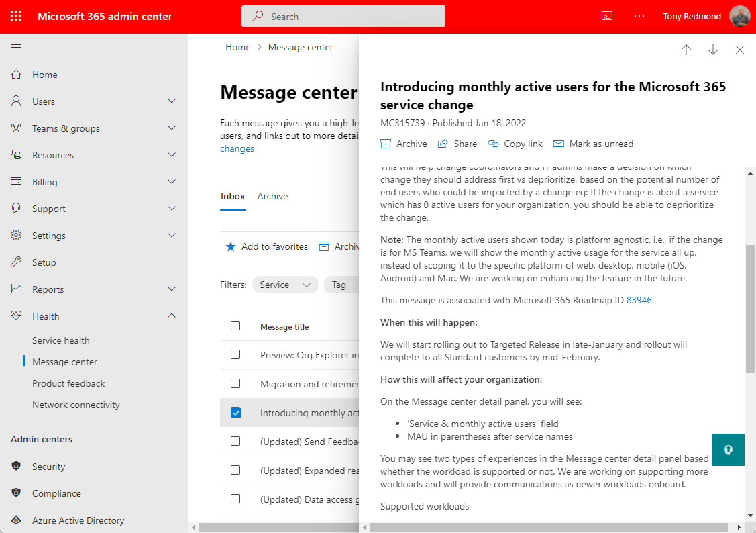Go to previous message with up arrow
Screen dimensions: 756x533
point(686,50)
